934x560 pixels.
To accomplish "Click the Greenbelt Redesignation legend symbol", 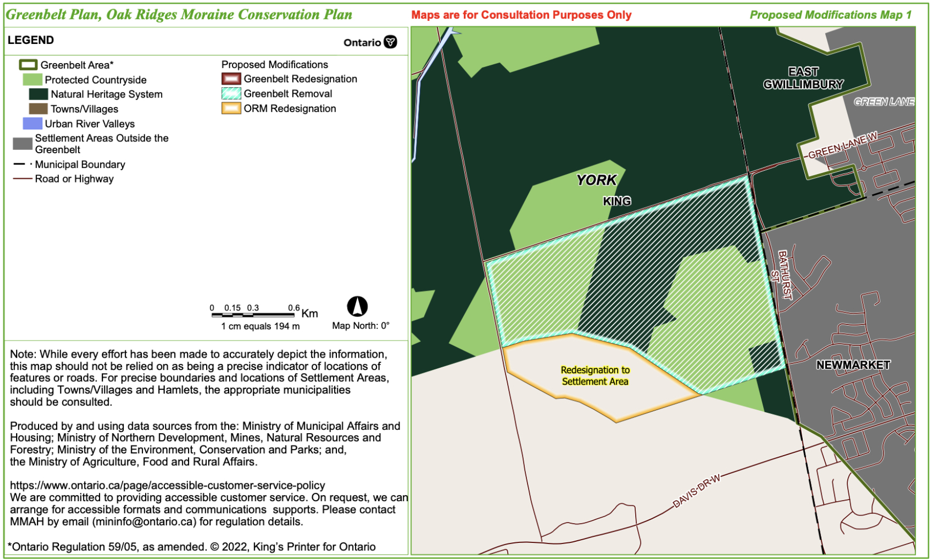I will 231,79.
